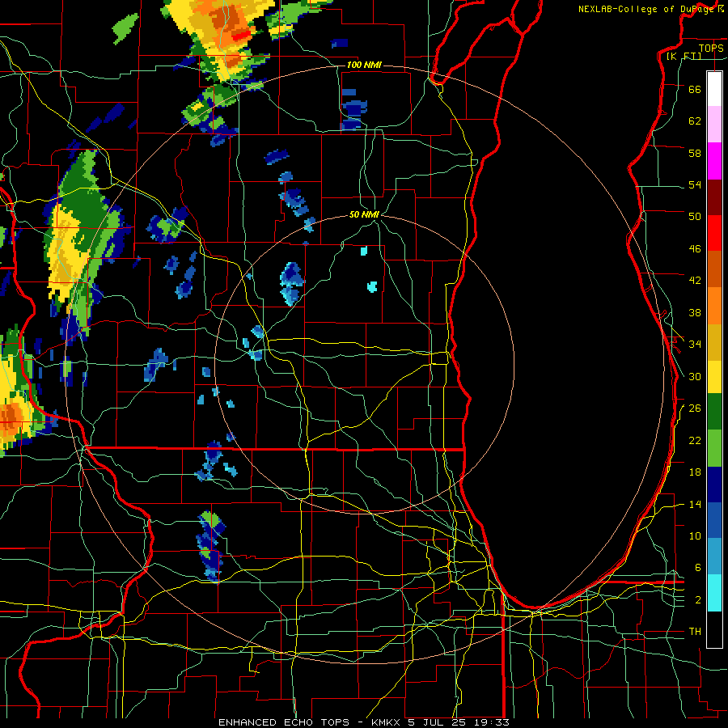Pick the cyan band near the legend bottom
The image size is (728, 728).
tap(714, 593)
